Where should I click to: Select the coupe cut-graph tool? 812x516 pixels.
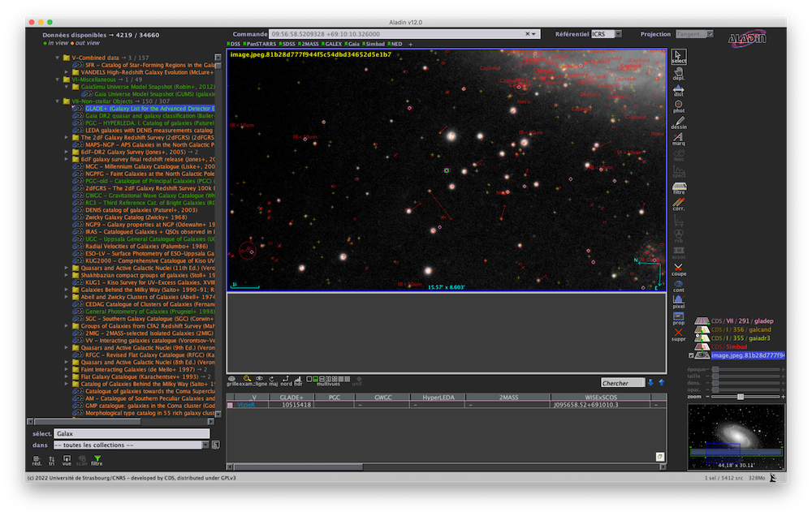tap(678, 269)
